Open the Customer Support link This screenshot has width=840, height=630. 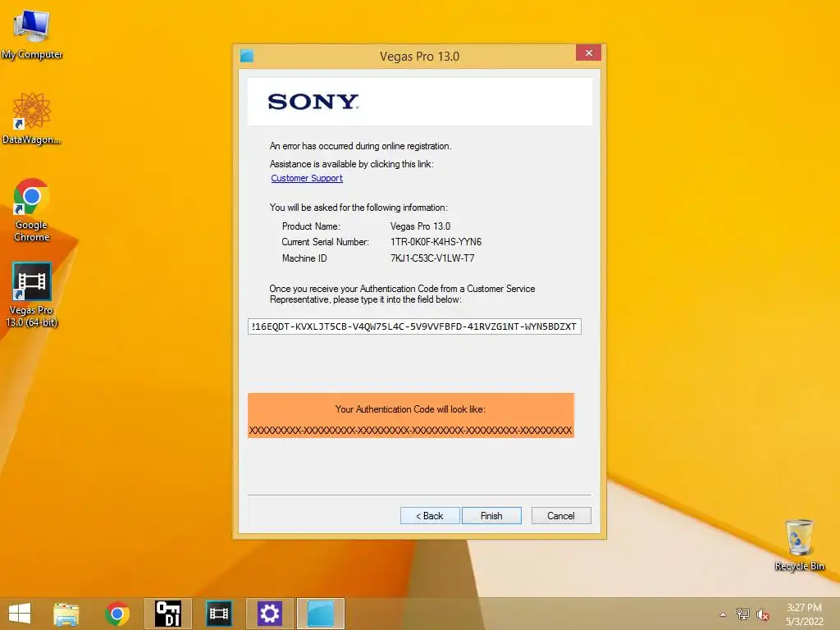[x=307, y=178]
